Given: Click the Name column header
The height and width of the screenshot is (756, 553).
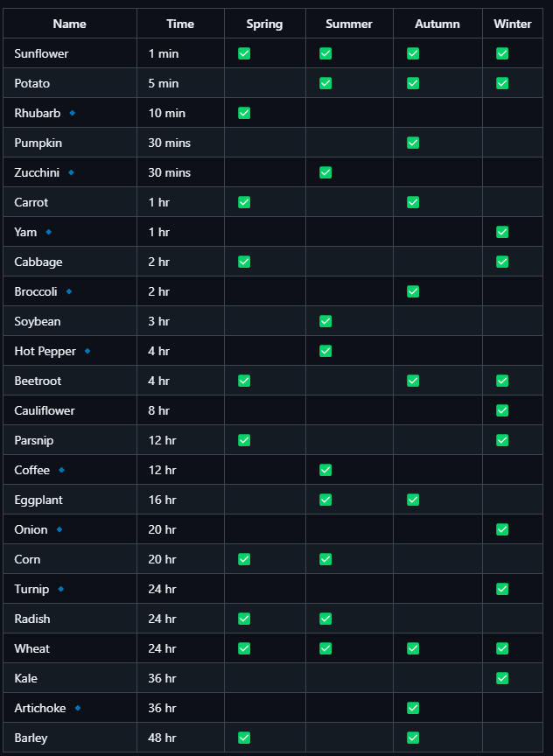Looking at the screenshot, I should coord(69,24).
